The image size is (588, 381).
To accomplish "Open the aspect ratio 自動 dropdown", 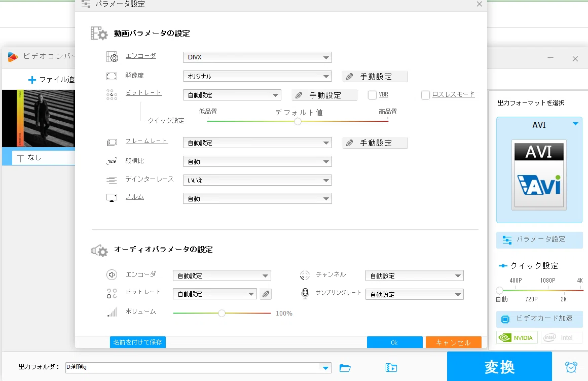I will click(x=258, y=161).
